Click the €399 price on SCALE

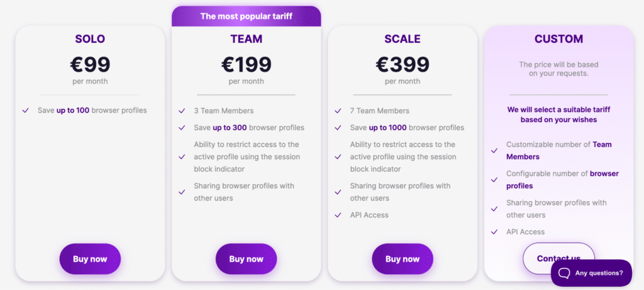402,64
